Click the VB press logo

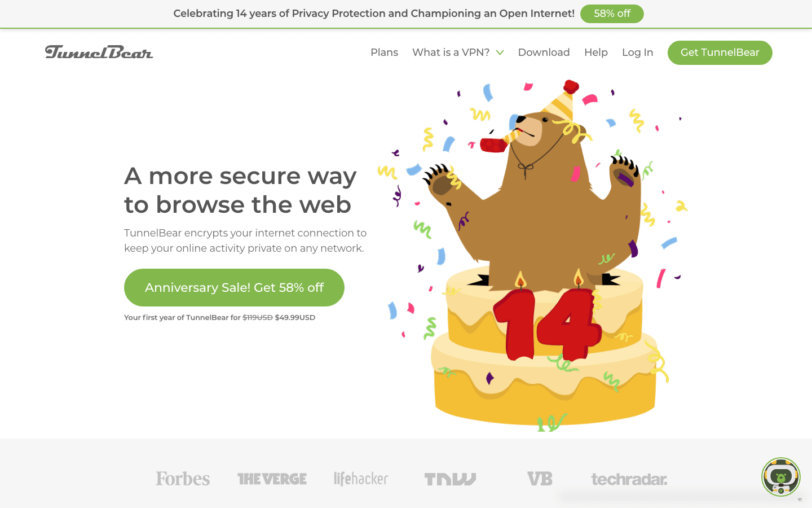click(540, 478)
